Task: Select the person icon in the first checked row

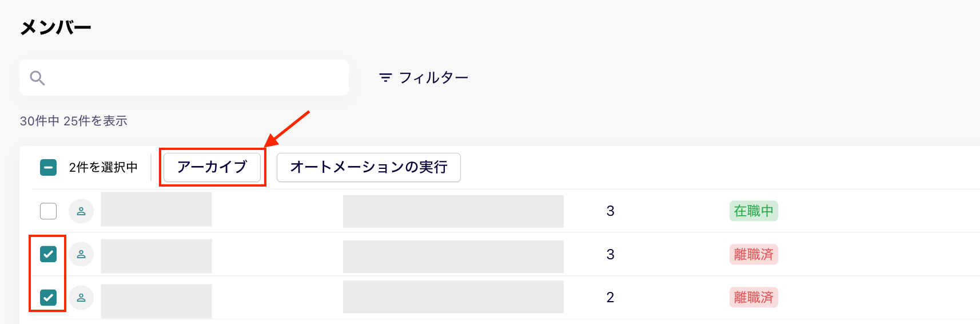Action: (x=81, y=254)
